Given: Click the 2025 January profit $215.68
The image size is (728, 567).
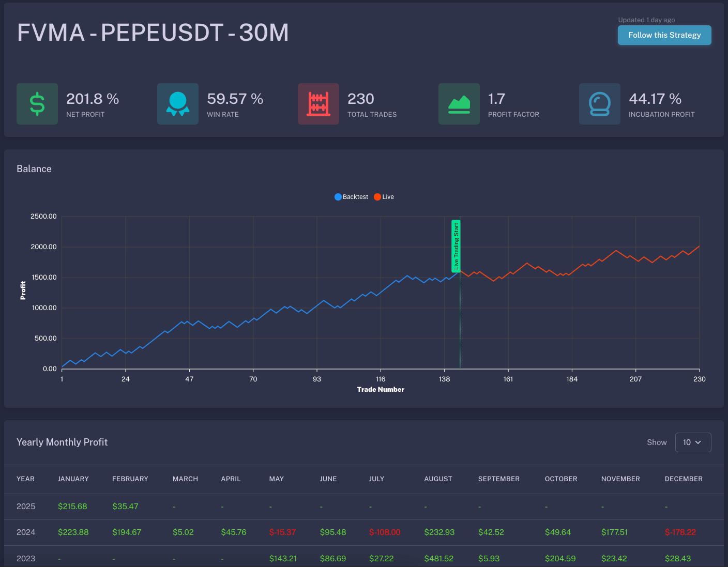Looking at the screenshot, I should click(72, 507).
